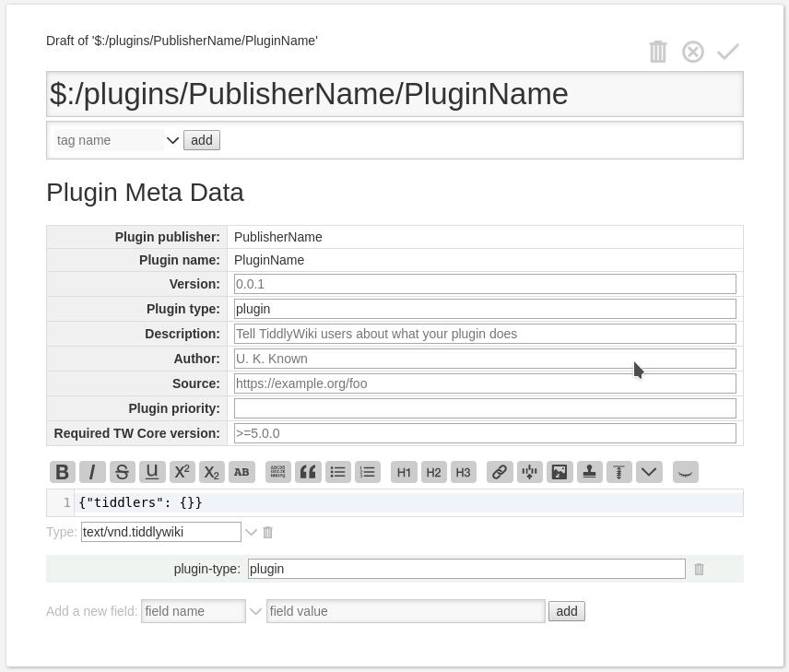Confirm changes with the checkmark icon
The width and height of the screenshot is (789, 672).
click(727, 52)
